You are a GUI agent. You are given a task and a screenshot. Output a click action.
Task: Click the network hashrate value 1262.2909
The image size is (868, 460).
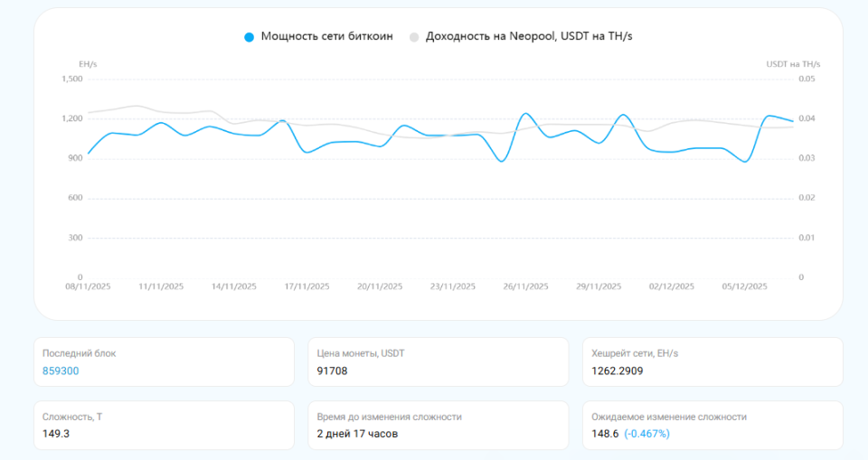(x=618, y=371)
